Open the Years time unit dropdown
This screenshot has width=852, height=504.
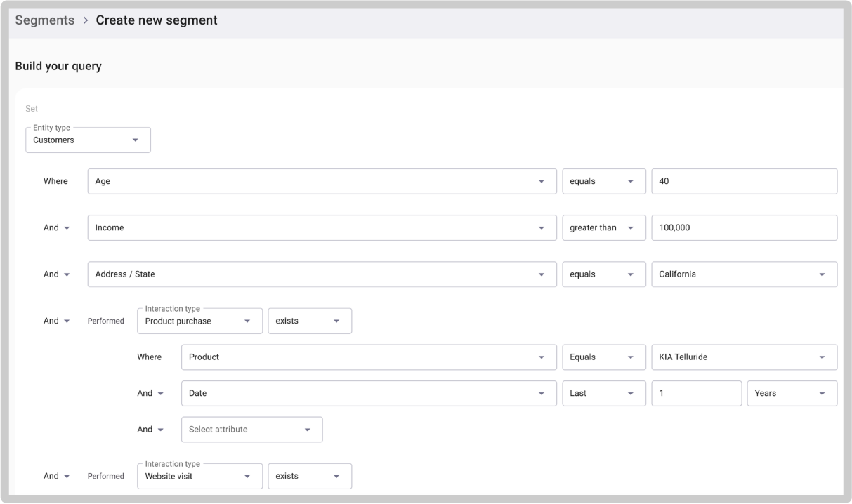792,393
